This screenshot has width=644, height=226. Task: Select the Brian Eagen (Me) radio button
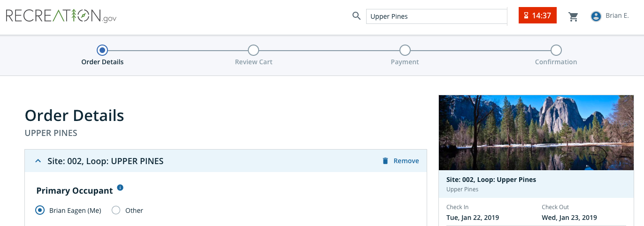(x=40, y=211)
